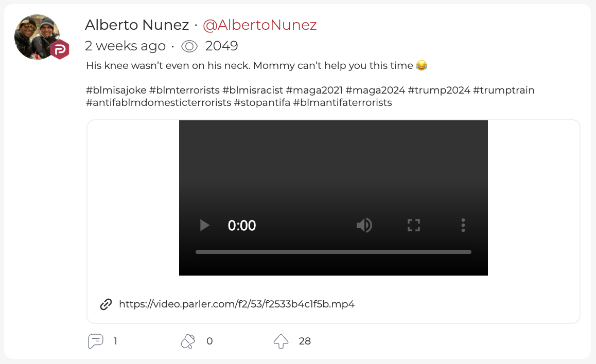Click the eye views icon
The height and width of the screenshot is (364, 596).
point(189,46)
